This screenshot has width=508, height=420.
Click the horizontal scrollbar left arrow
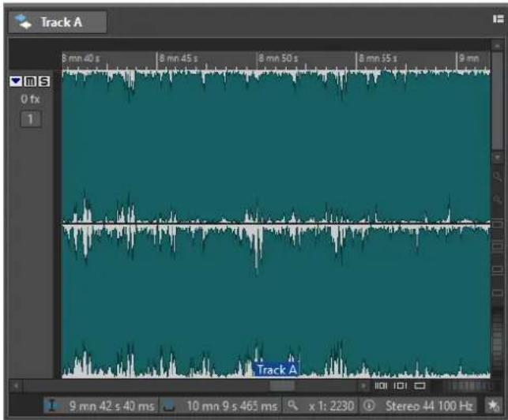click(16, 386)
